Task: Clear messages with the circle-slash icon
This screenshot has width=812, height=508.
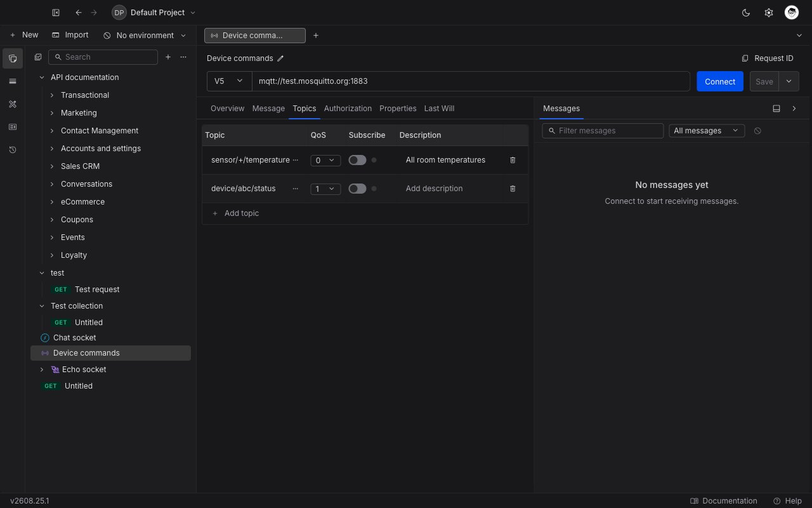Action: coord(757,131)
